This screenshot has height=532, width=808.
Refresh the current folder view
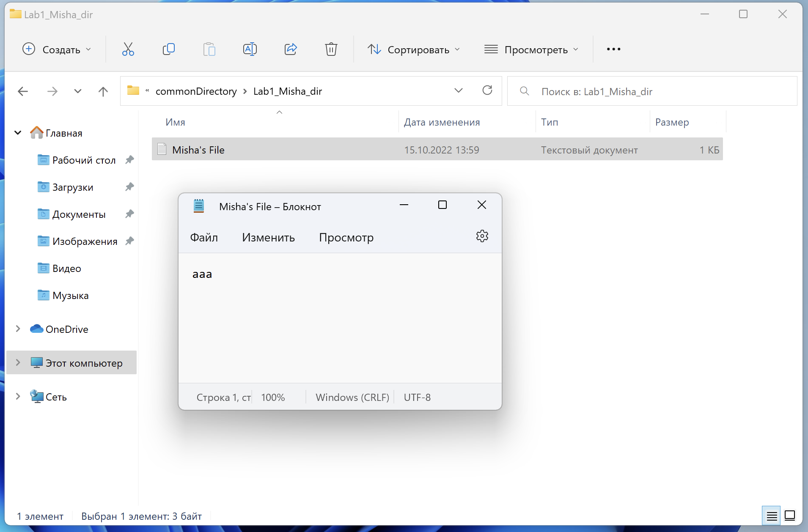[x=487, y=90]
